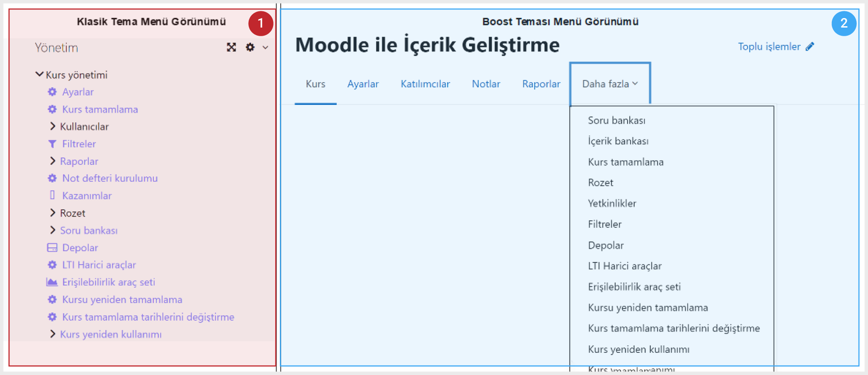868x375 pixels.
Task: Click the icon next to Kazanımlar
Action: pyautogui.click(x=52, y=195)
